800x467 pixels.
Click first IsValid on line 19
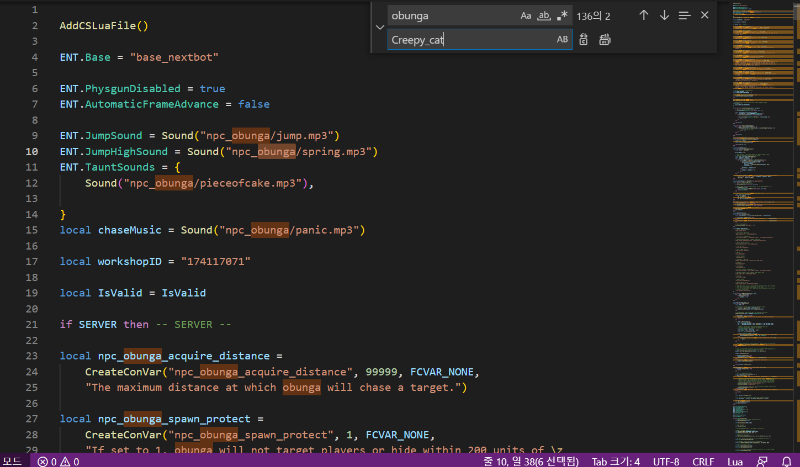[120, 293]
